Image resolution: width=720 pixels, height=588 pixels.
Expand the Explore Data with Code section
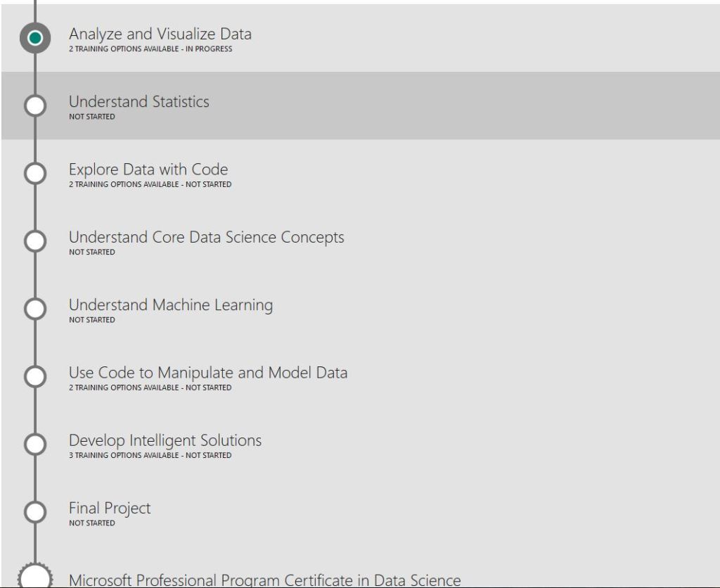pyautogui.click(x=148, y=170)
